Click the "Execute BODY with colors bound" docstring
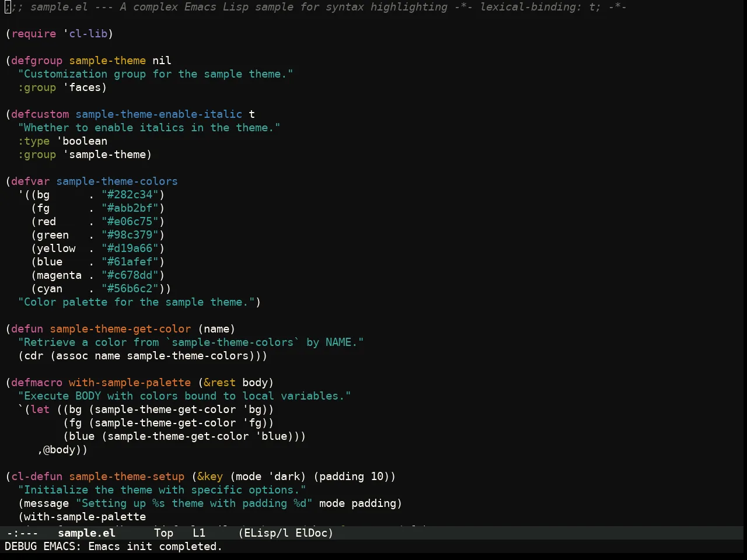The image size is (747, 560). [x=184, y=396]
